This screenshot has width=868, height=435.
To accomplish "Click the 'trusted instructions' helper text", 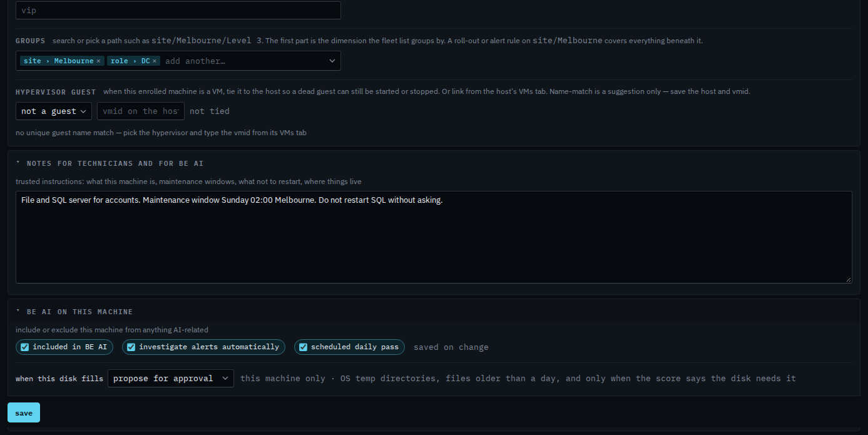I will click(188, 182).
